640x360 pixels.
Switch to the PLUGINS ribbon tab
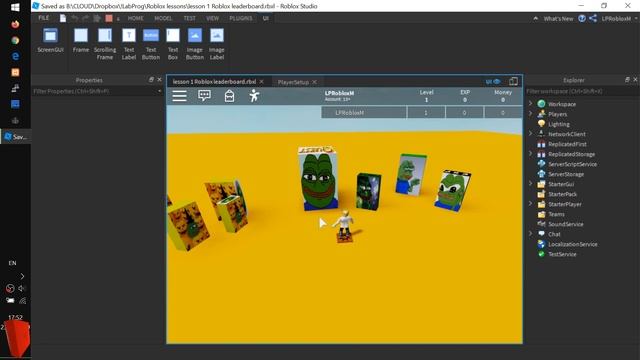coord(241,18)
